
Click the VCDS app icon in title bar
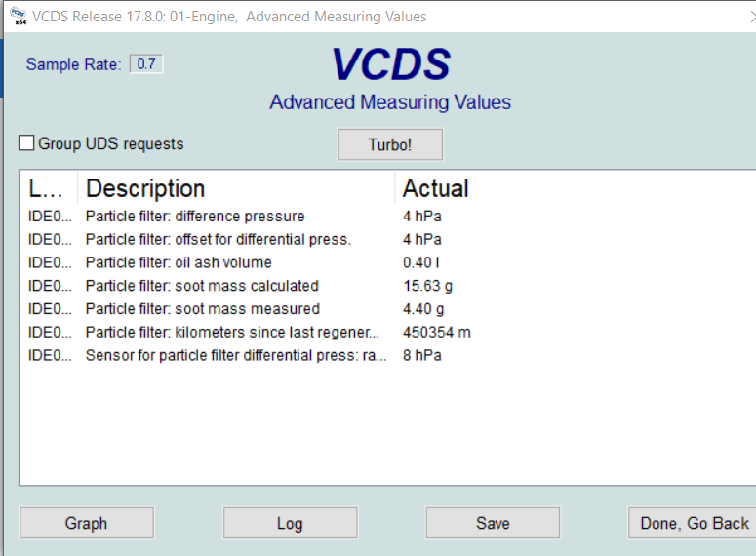18,16
